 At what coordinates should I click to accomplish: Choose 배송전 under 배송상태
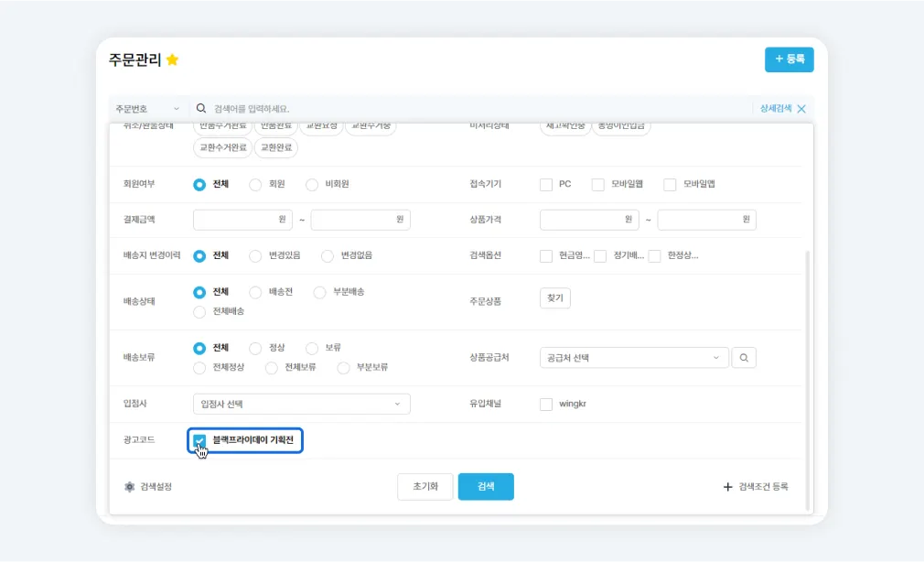pyautogui.click(x=255, y=292)
